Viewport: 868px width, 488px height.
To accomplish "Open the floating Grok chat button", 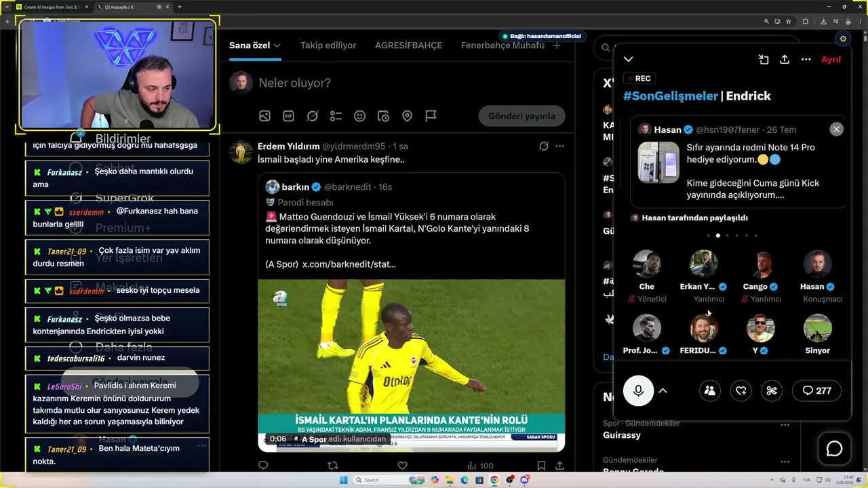I will (834, 449).
